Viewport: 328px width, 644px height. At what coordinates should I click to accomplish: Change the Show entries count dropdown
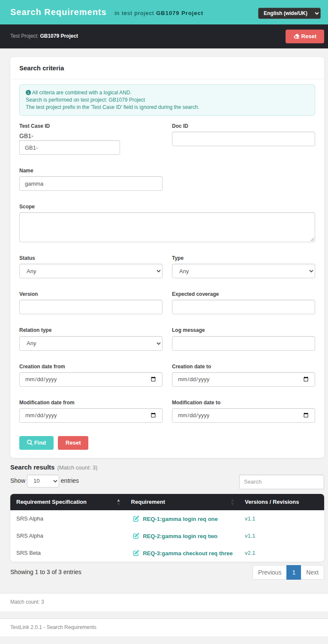coord(43,481)
